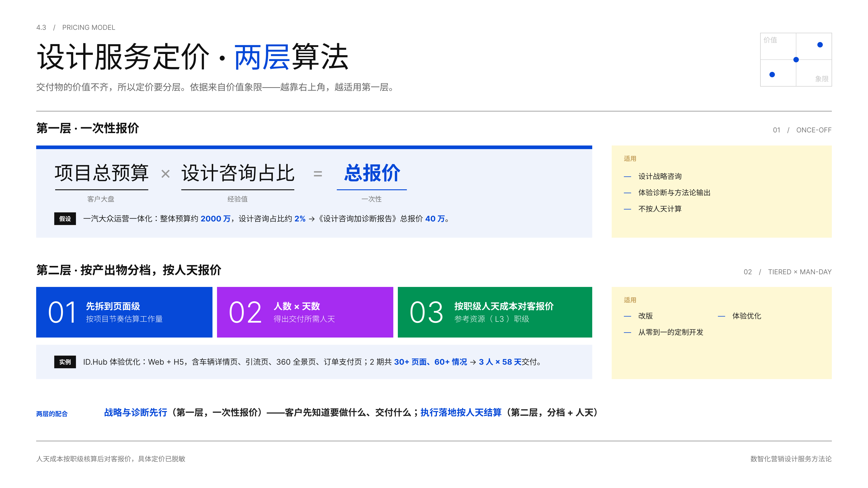Click the '一次性' caption under 总报价
Viewport: 868px width, 488px height.
(x=372, y=199)
